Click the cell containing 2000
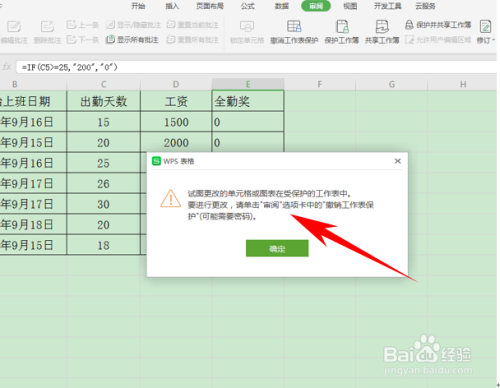This screenshot has width=500, height=388. (x=176, y=142)
